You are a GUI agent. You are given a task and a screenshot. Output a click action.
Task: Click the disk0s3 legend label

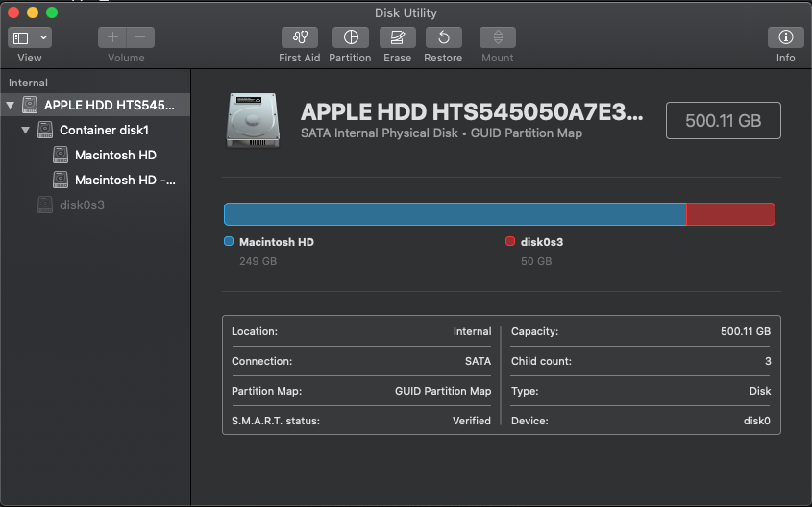(x=542, y=242)
